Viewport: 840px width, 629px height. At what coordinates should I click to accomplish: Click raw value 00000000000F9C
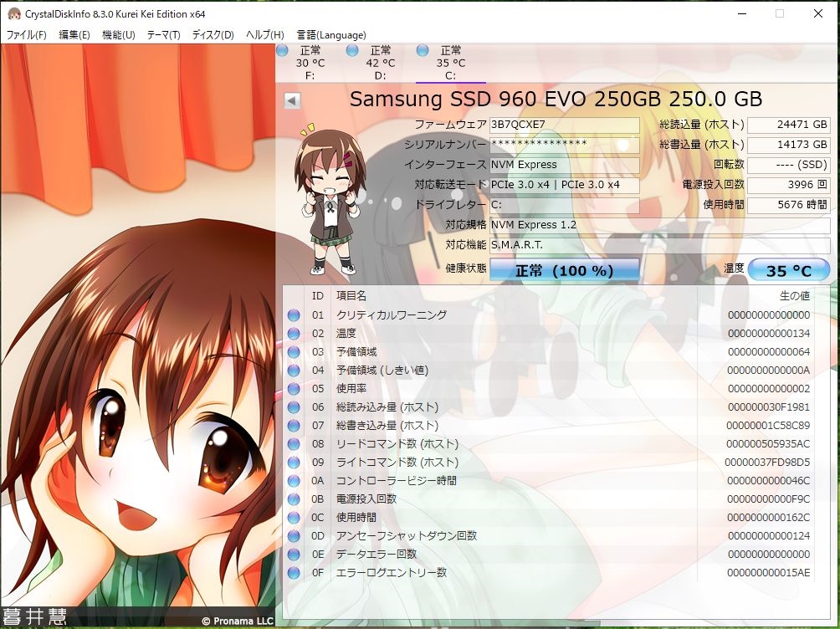point(769,499)
